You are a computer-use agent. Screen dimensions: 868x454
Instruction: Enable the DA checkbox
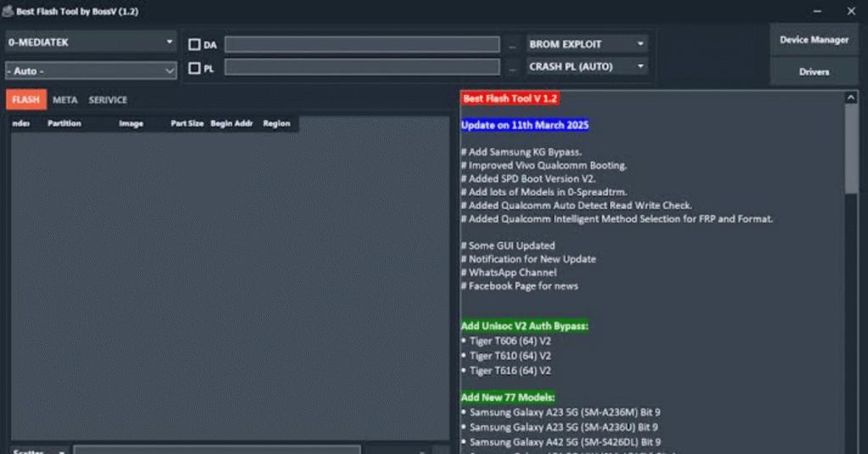click(194, 44)
